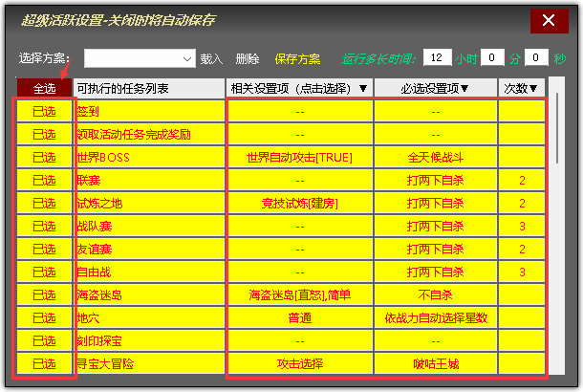Toggle 已选 for the 签到 row

tap(44, 111)
